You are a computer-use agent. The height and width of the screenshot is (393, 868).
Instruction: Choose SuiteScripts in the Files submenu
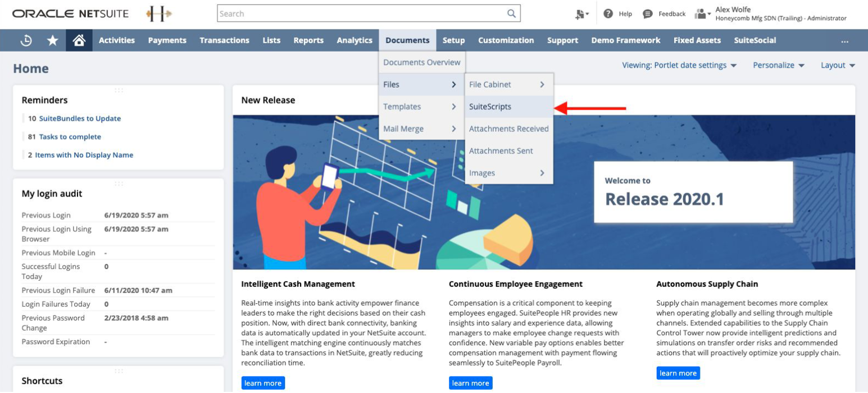pos(509,107)
